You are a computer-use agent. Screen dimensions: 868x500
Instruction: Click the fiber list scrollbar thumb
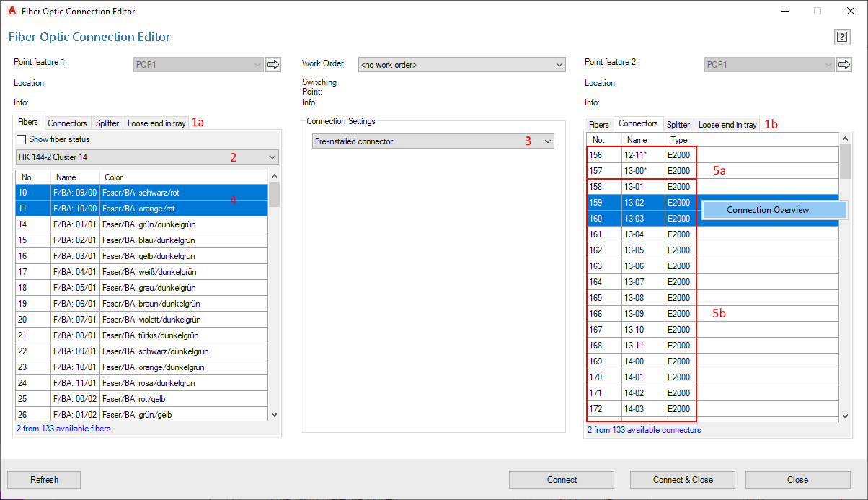pos(273,195)
